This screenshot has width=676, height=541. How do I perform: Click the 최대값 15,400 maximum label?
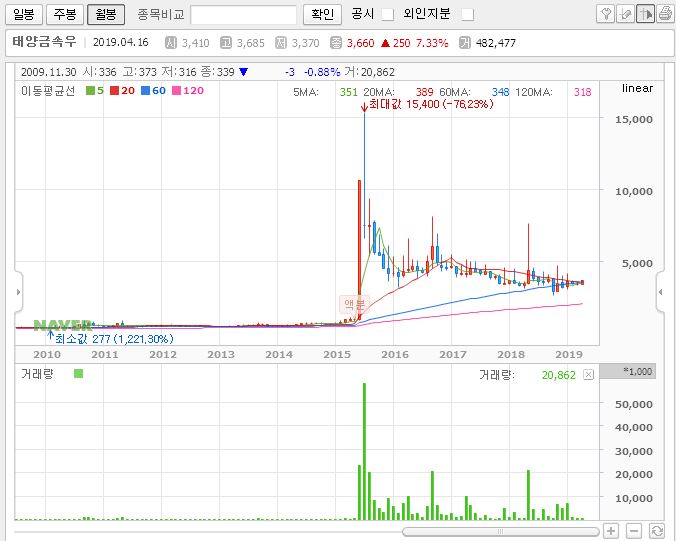click(x=431, y=104)
